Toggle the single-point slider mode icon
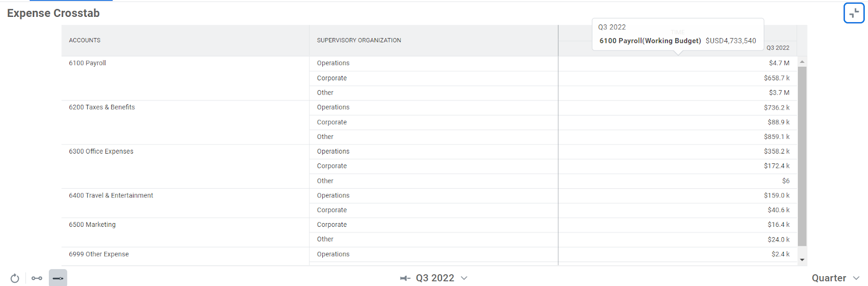 click(x=58, y=278)
